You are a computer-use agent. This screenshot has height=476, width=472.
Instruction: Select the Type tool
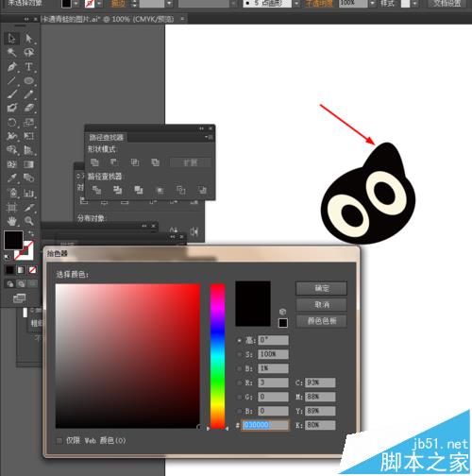click(28, 66)
